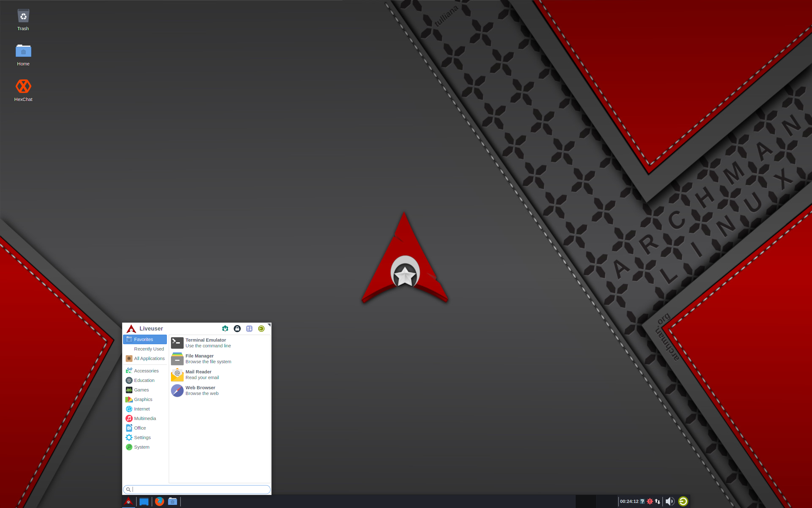Launch Terminal Emulator from favorites

(x=219, y=343)
